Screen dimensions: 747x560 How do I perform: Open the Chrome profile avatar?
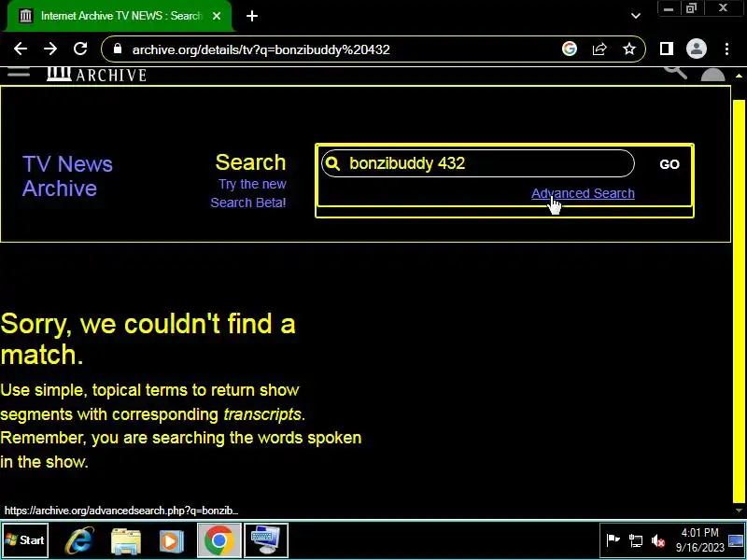coord(696,49)
